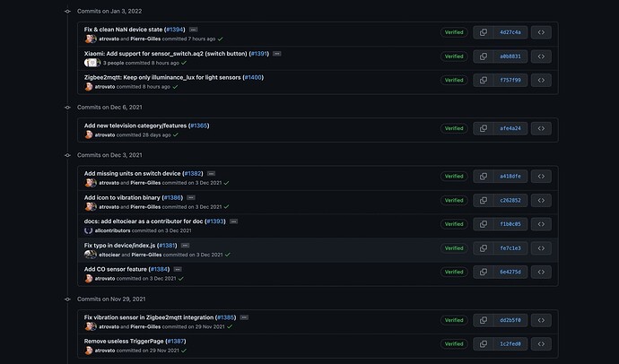619x364 pixels.
Task: Open Add new television category/features commit
Action: pyautogui.click(x=135, y=126)
